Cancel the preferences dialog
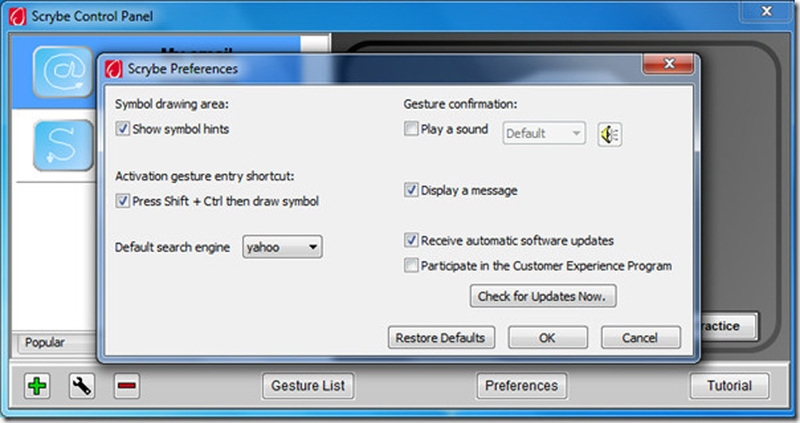The height and width of the screenshot is (423, 800). pyautogui.click(x=640, y=338)
